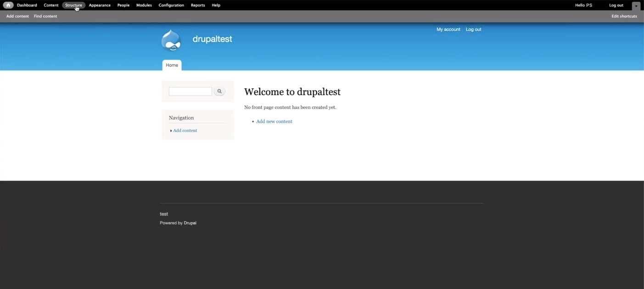Open the Content admin menu
This screenshot has height=289, width=644.
click(51, 5)
